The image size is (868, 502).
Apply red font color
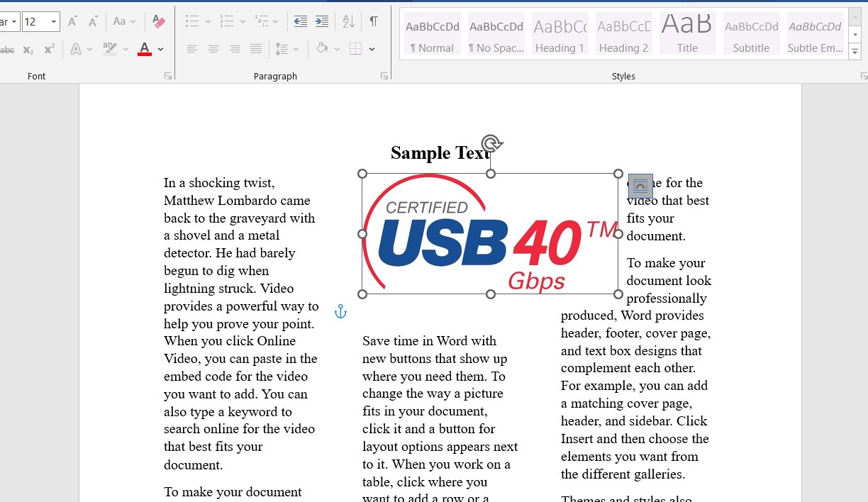click(145, 49)
